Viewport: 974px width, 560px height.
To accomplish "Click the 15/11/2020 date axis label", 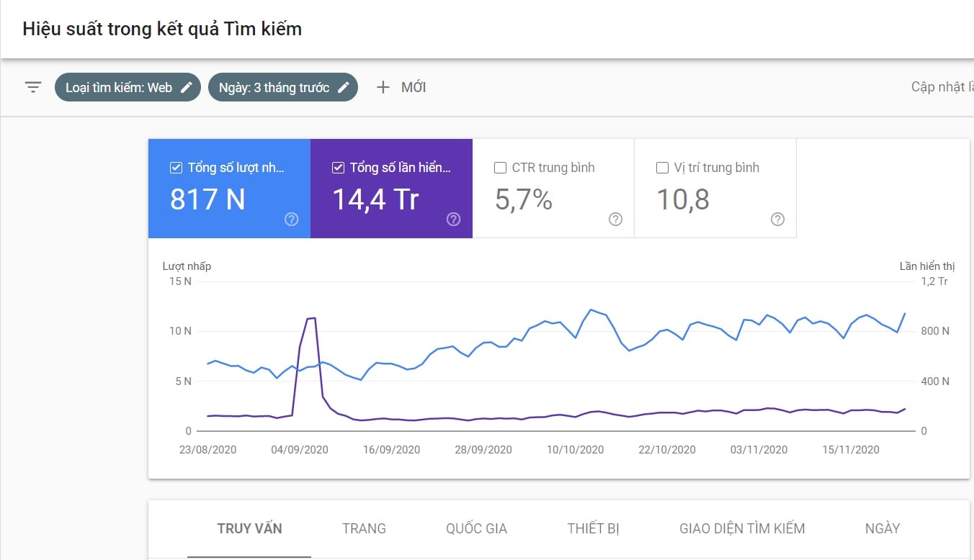I will [x=851, y=450].
